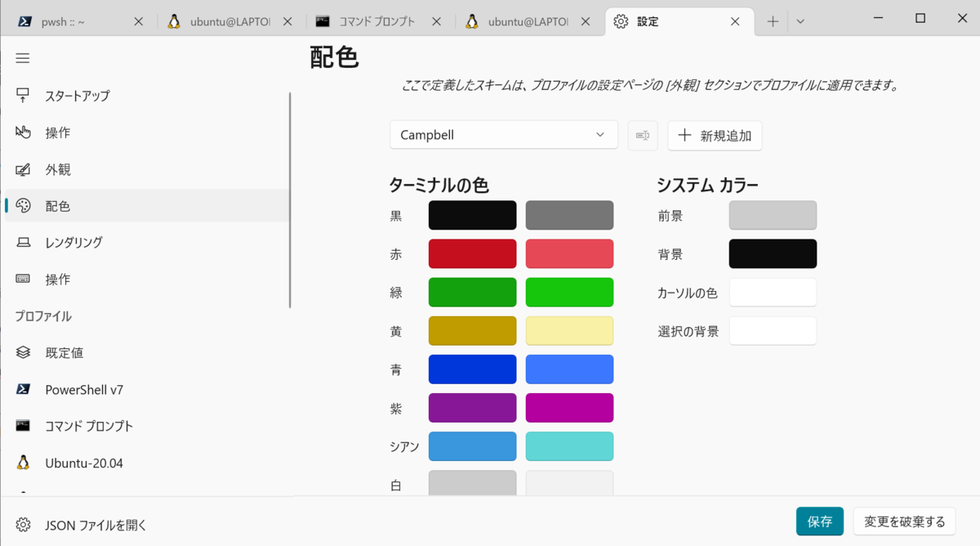Select Ubuntu-20.04 profile
Viewport: 980px width, 546px height.
(x=147, y=463)
